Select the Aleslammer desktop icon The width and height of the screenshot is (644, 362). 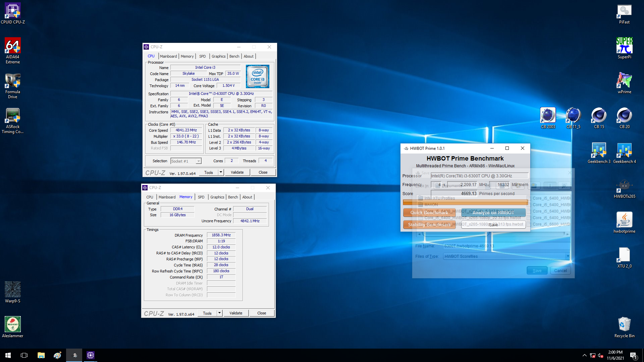pos(13,327)
